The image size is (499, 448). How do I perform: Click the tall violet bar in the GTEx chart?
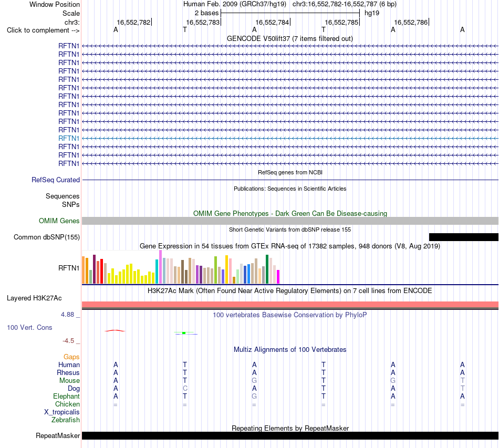pyautogui.click(x=160, y=267)
